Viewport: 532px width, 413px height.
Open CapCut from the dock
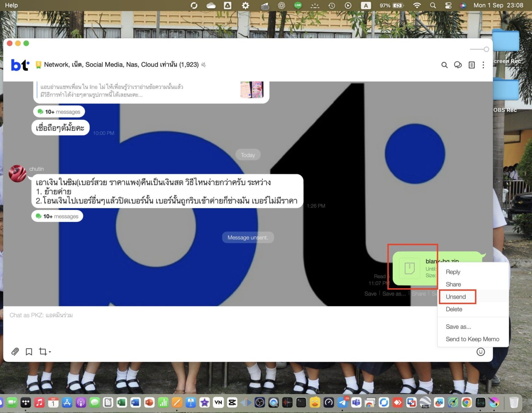pos(232,403)
